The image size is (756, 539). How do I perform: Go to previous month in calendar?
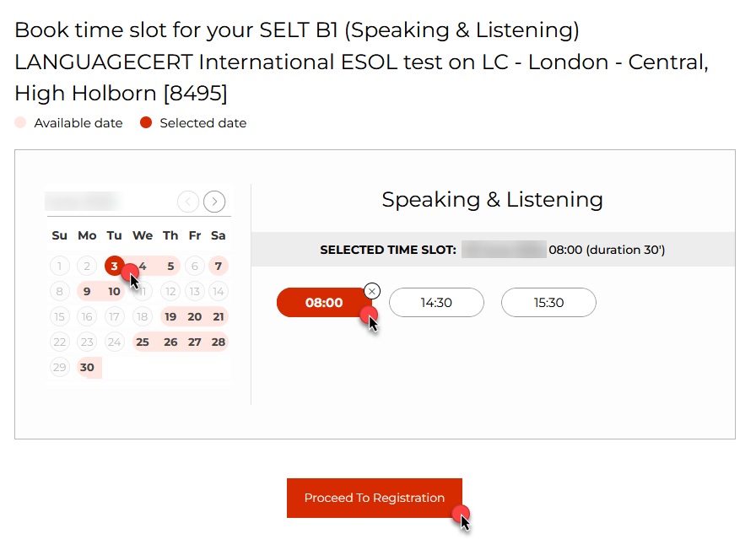coord(188,202)
